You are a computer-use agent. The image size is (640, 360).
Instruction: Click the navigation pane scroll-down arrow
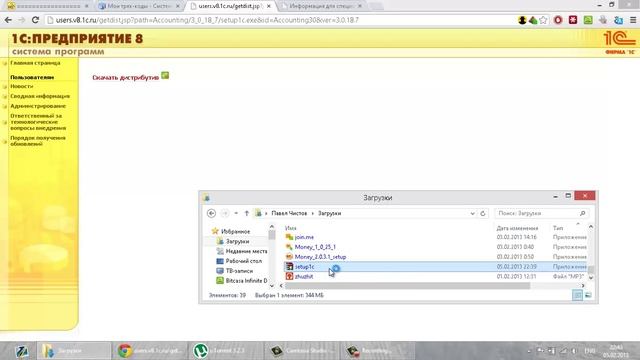[272, 286]
